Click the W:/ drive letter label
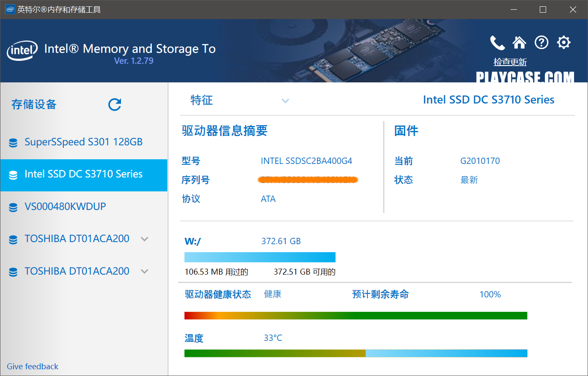 [192, 242]
